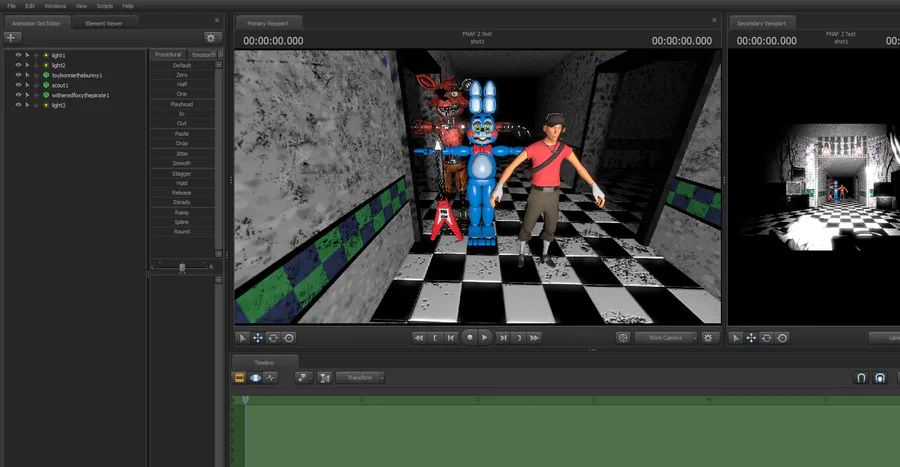
Task: Expand the light2 tree node
Action: coord(36,65)
